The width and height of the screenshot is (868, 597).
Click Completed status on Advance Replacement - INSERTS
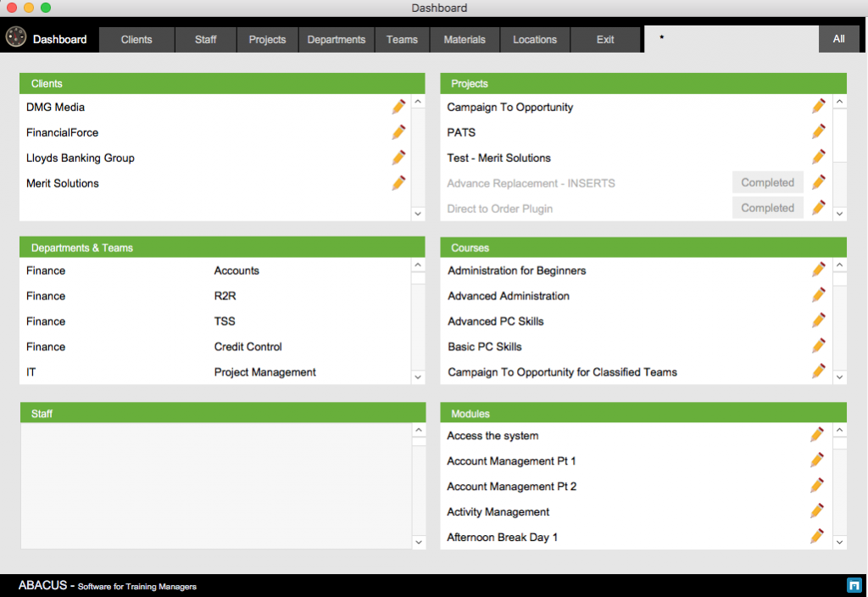(767, 182)
